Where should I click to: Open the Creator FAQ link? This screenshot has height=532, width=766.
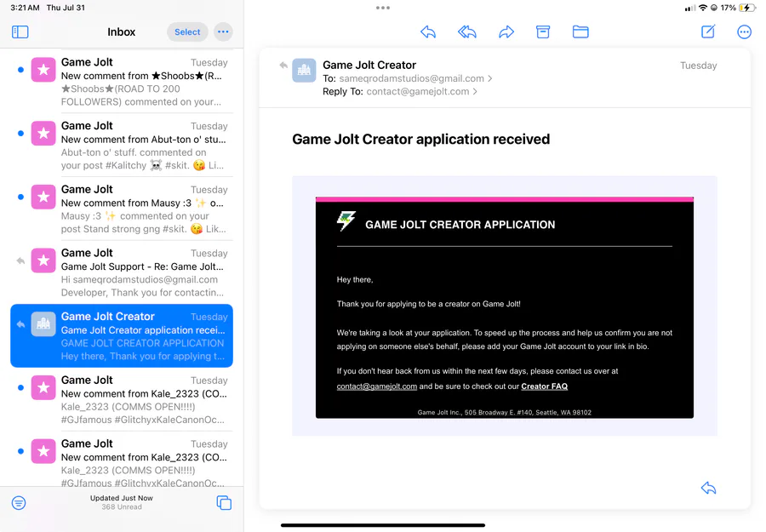point(544,386)
